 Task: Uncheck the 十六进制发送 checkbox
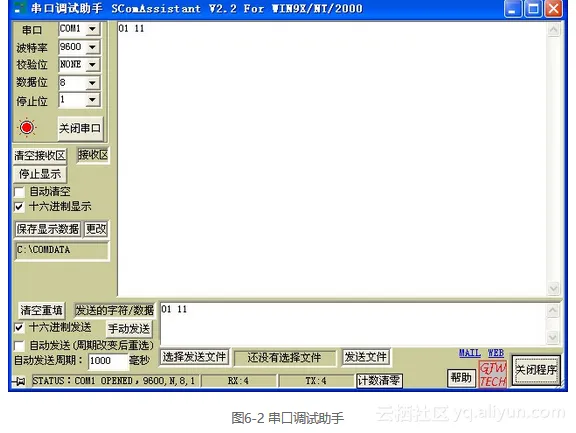[19, 327]
